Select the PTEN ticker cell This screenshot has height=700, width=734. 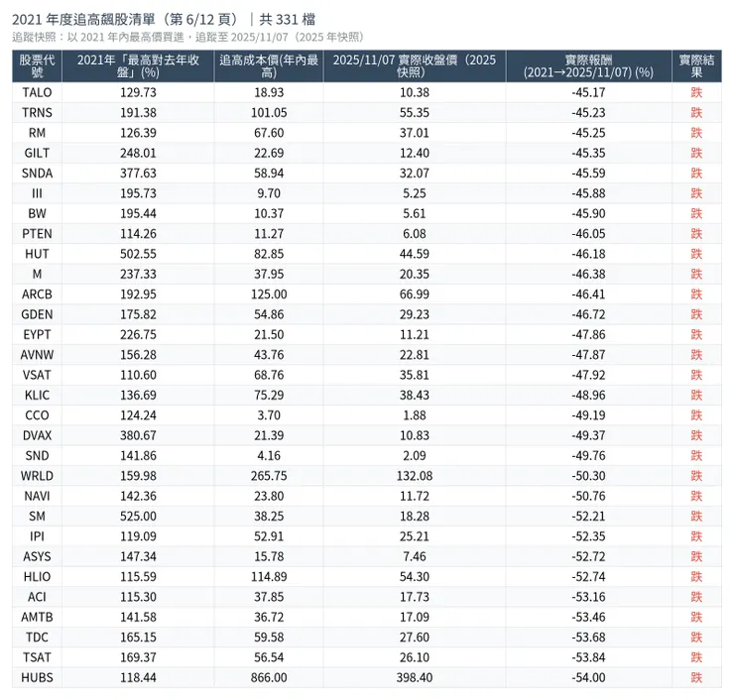37,233
